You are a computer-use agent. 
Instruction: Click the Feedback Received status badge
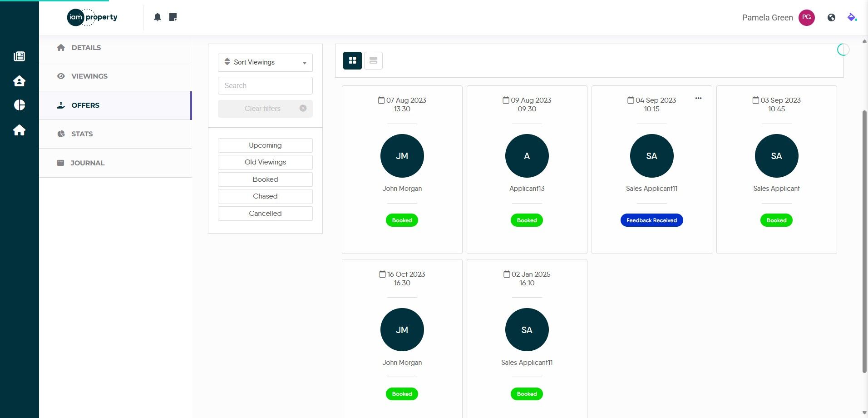pos(652,220)
